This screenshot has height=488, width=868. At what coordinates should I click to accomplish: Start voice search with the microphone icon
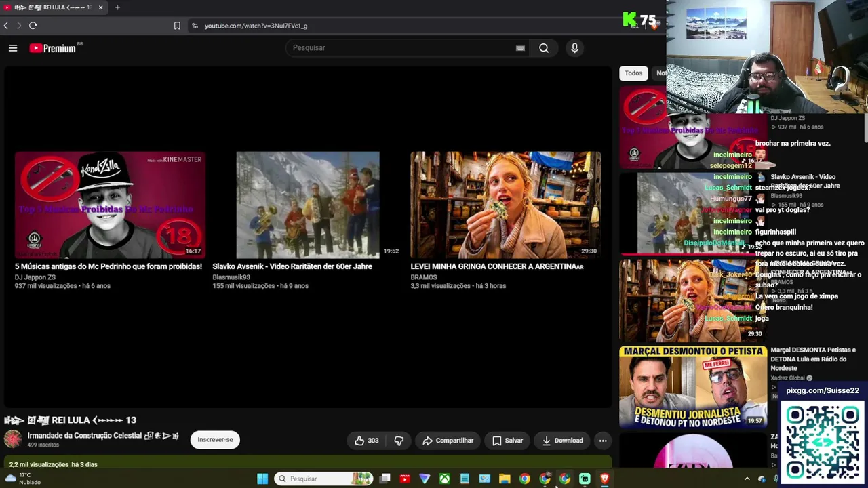[574, 48]
